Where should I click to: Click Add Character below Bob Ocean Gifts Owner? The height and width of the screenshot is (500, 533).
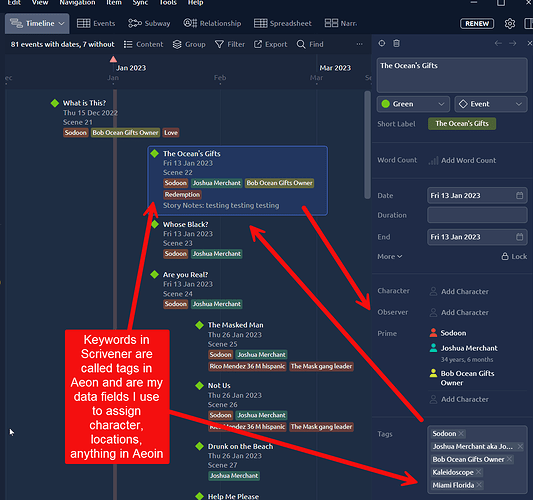point(459,399)
